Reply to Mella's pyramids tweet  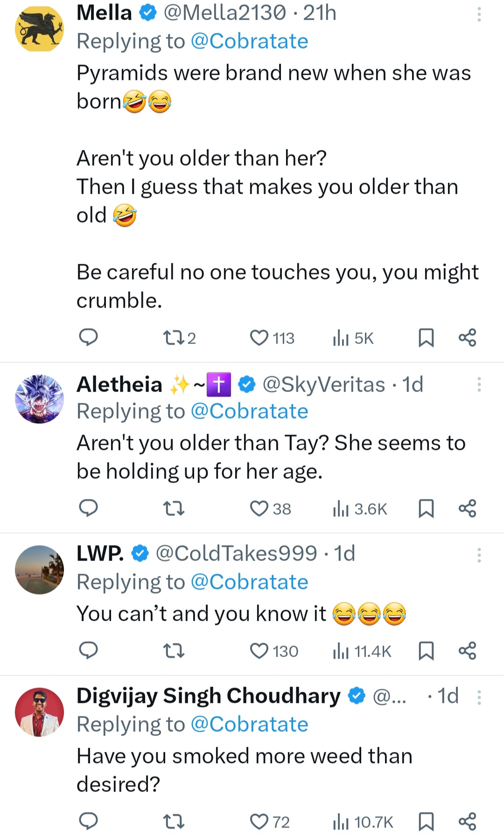88,337
